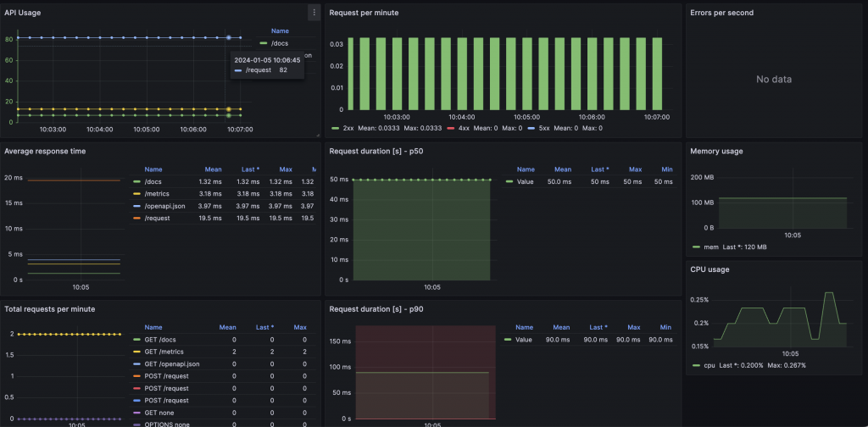The width and height of the screenshot is (868, 427).
Task: Toggle GET /openapi.json series in Total requests legend
Action: pyautogui.click(x=172, y=364)
